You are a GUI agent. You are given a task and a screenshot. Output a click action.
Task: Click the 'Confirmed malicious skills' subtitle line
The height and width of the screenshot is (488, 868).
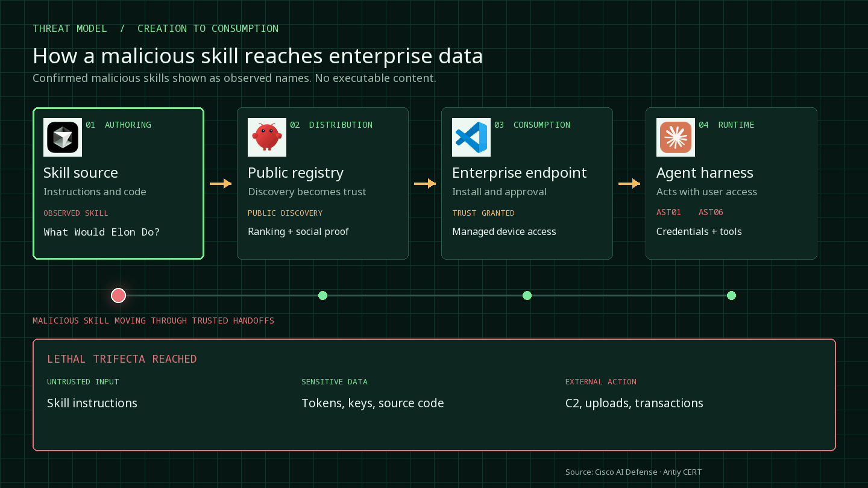pos(234,78)
